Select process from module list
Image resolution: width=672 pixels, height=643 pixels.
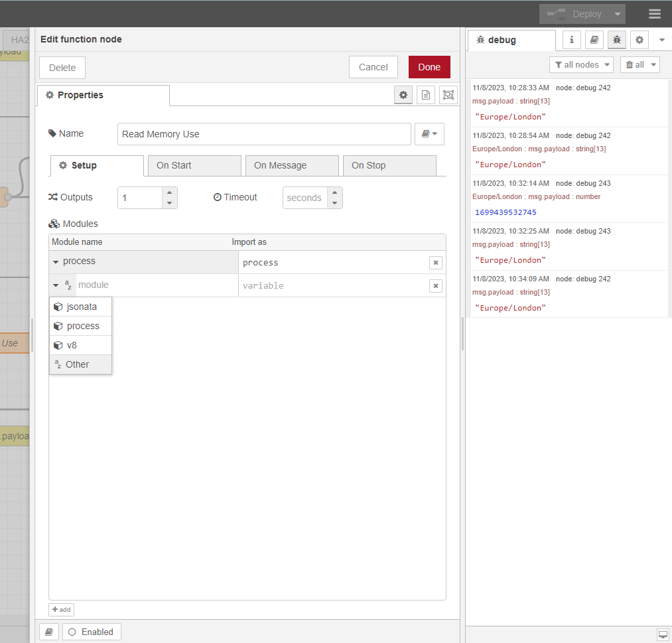[x=80, y=326]
